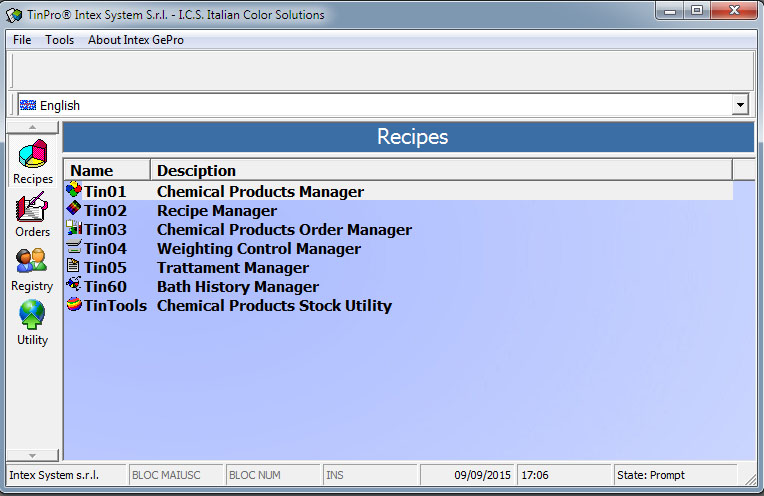The height and width of the screenshot is (496, 764).
Task: Open the Tools menu
Action: [x=59, y=40]
